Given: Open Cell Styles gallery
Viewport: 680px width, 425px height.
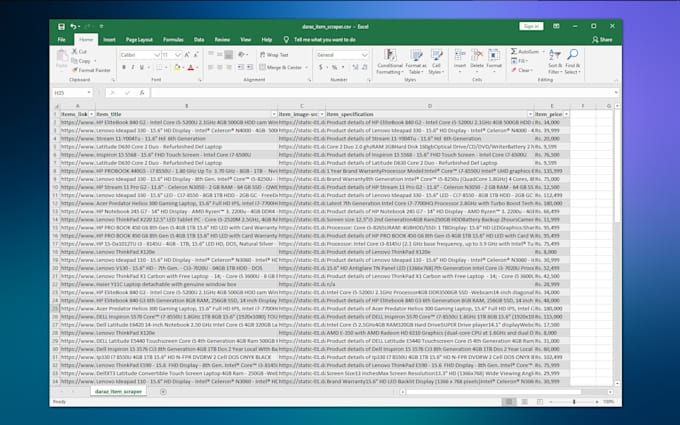Looking at the screenshot, I should (x=436, y=62).
